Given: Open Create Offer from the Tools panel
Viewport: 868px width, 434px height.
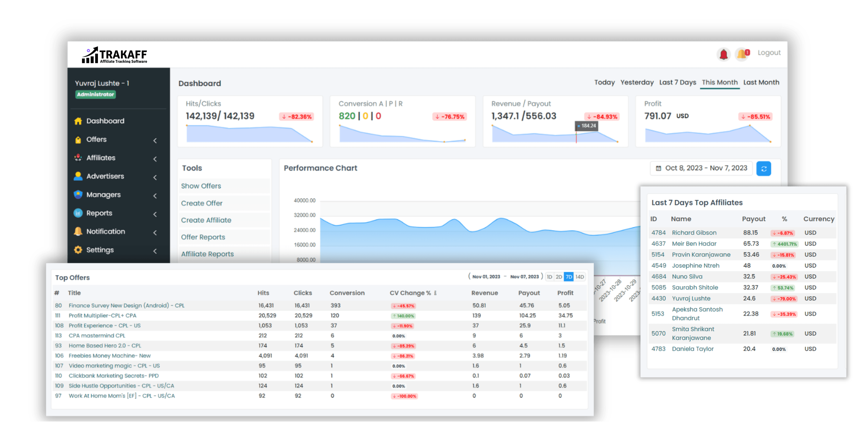Looking at the screenshot, I should click(202, 203).
